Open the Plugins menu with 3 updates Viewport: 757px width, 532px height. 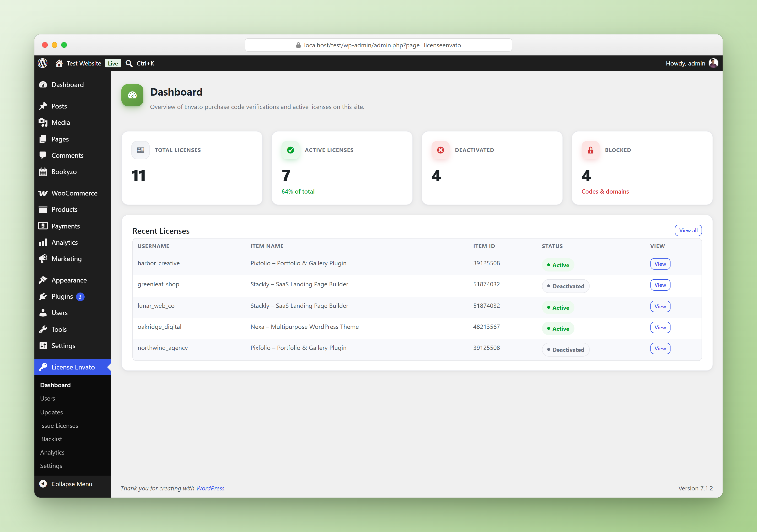click(x=73, y=297)
